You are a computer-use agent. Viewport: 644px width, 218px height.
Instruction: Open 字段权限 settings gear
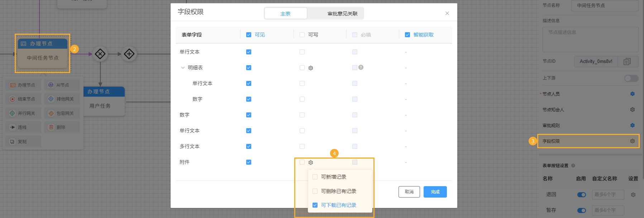[x=633, y=141]
